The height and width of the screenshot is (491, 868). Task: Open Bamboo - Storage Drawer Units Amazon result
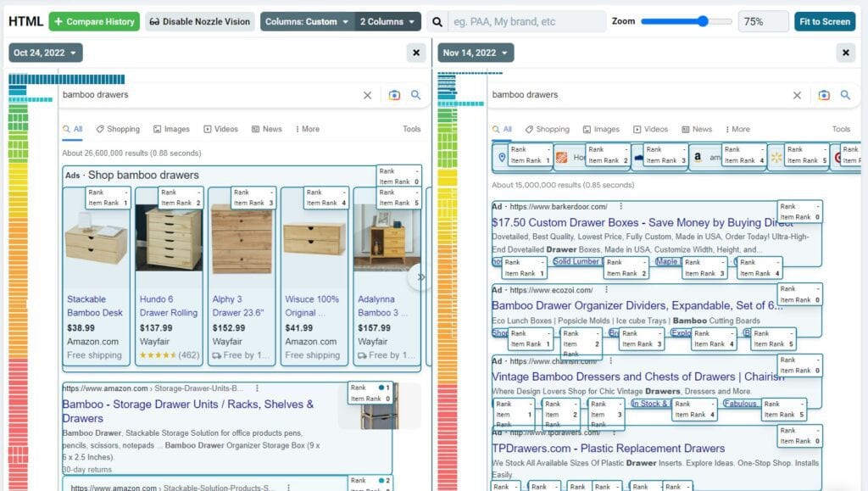coord(187,411)
